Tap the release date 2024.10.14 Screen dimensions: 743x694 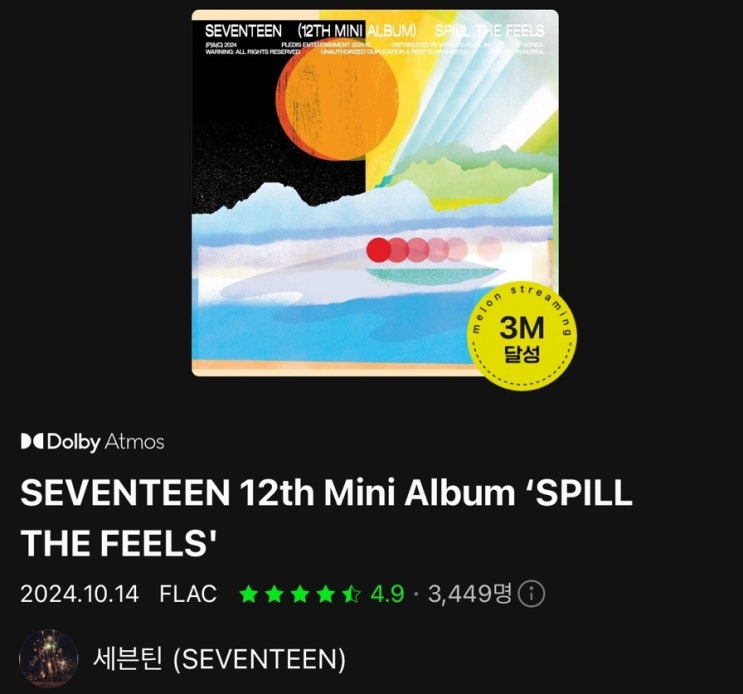(80, 594)
